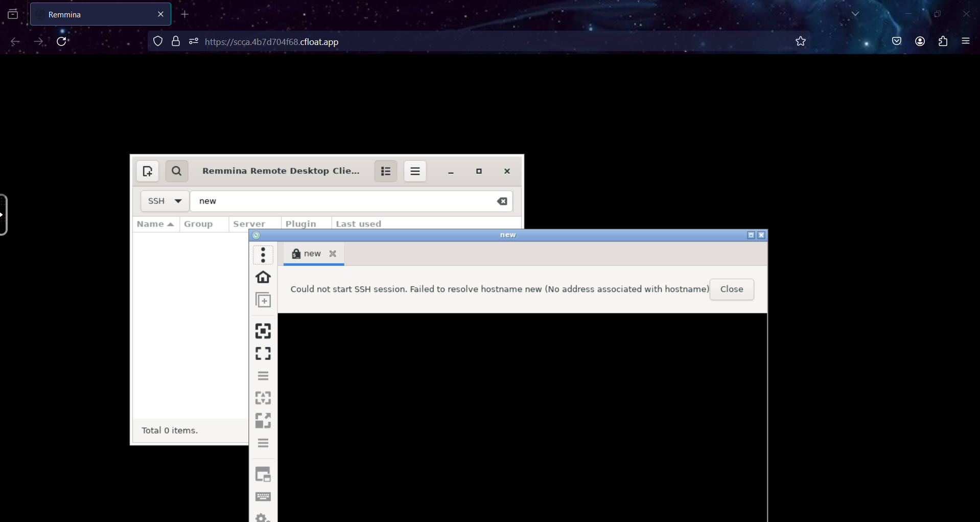This screenshot has width=980, height=522.
Task: Select the Remmina browser tab
Action: [x=101, y=14]
